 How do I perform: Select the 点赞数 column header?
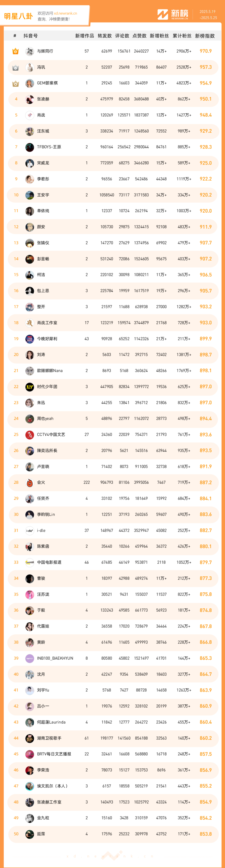click(139, 36)
